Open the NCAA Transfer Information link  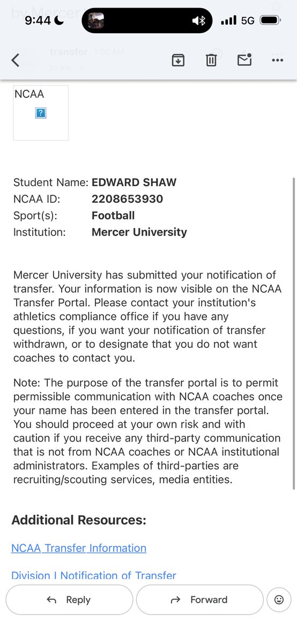[79, 548]
